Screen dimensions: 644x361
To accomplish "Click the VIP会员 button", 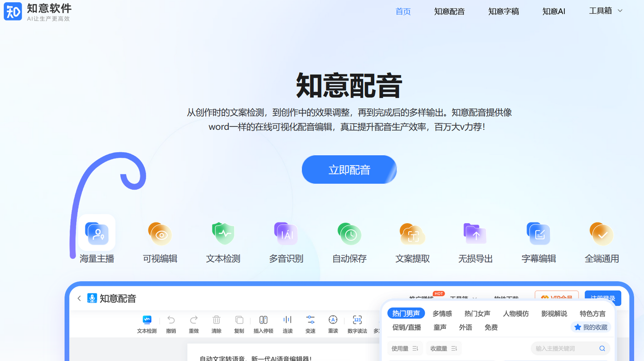I will (557, 298).
